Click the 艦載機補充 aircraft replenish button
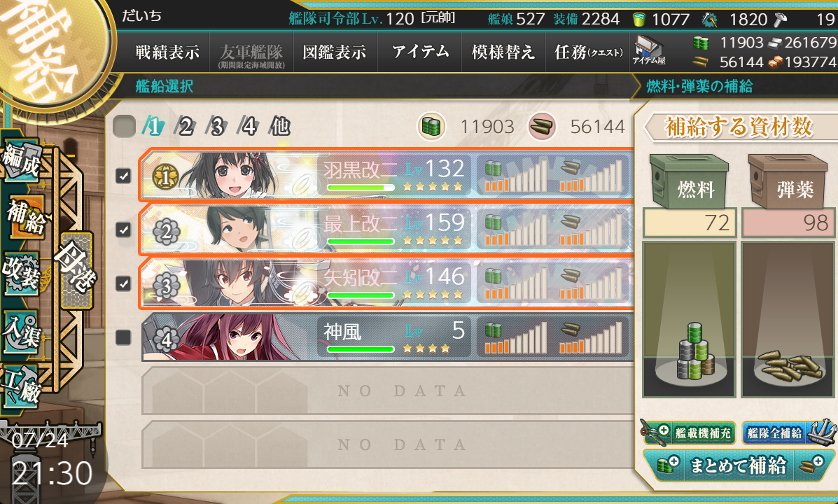The image size is (838, 504). tap(688, 432)
